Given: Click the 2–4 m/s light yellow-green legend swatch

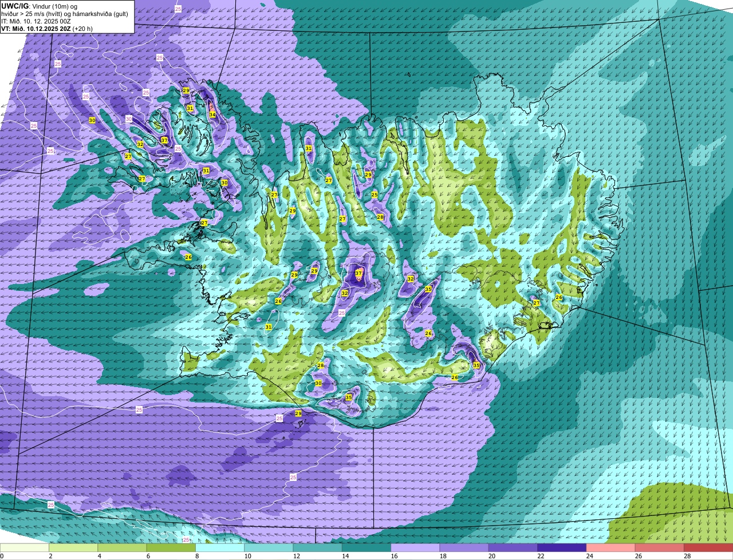Looking at the screenshot, I should tap(73, 547).
